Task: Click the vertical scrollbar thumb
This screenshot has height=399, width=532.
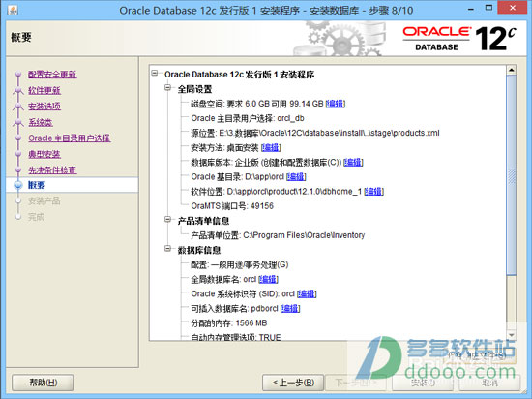Action: click(x=512, y=175)
